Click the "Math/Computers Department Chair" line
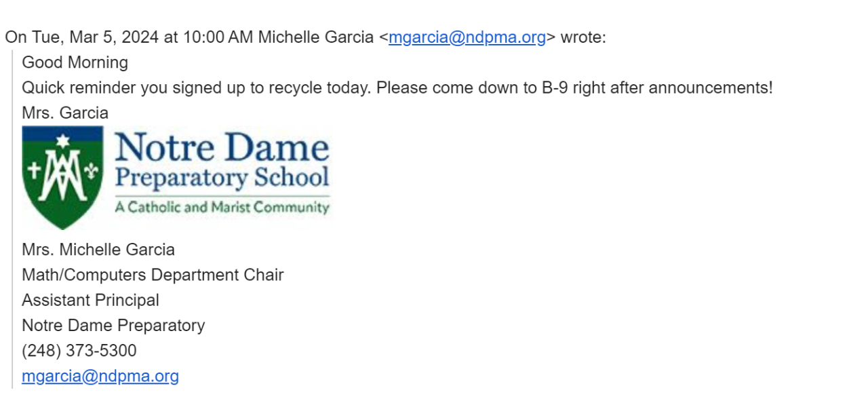The height and width of the screenshot is (403, 868). [x=153, y=275]
